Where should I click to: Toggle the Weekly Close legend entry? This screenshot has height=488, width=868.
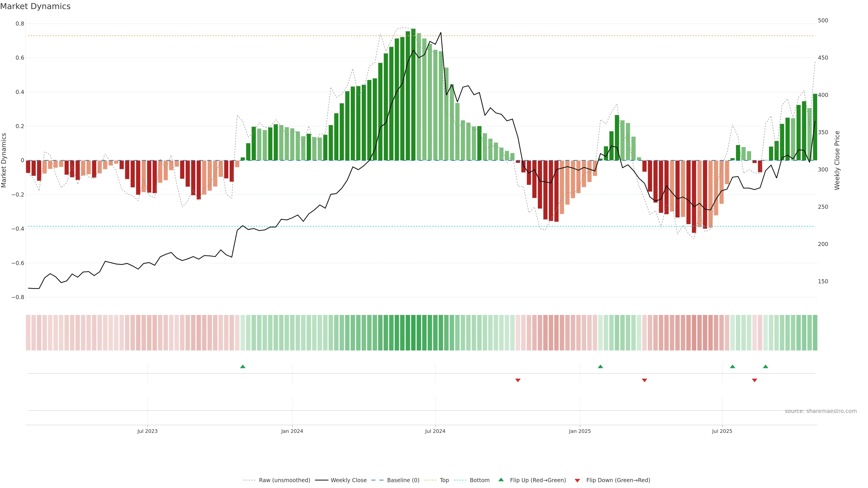tap(348, 480)
